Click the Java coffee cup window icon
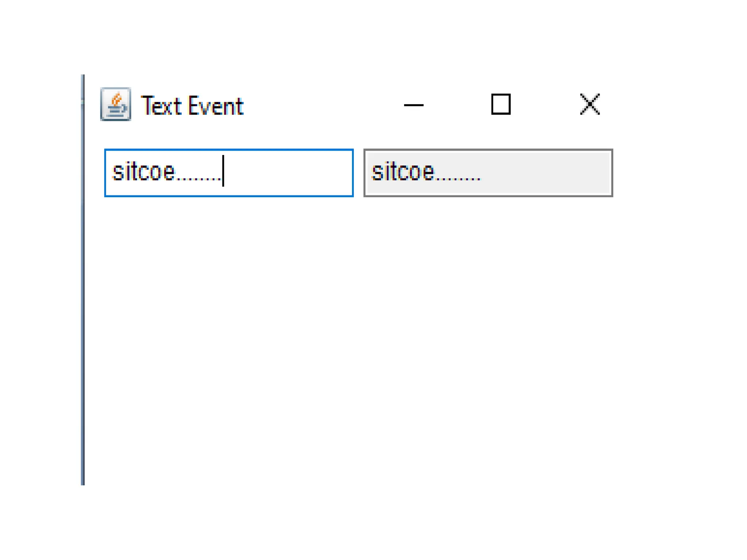747x560 pixels. coord(116,104)
